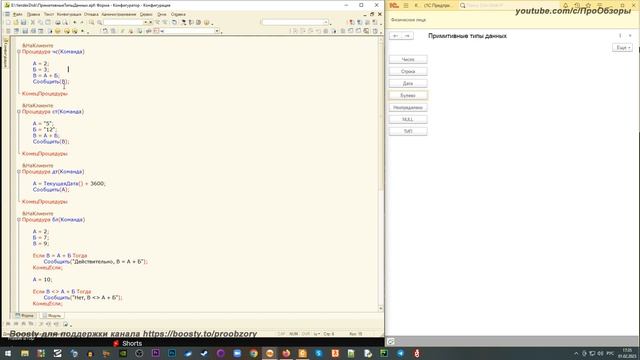Click the Redo arrow in Configurator toolbar
640x360 pixels.
82,22
